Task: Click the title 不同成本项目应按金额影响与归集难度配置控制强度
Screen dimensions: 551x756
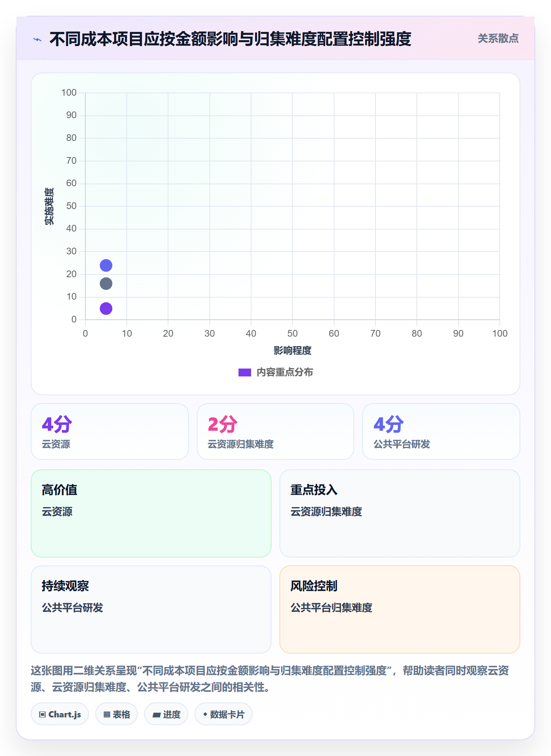Action: coord(230,39)
